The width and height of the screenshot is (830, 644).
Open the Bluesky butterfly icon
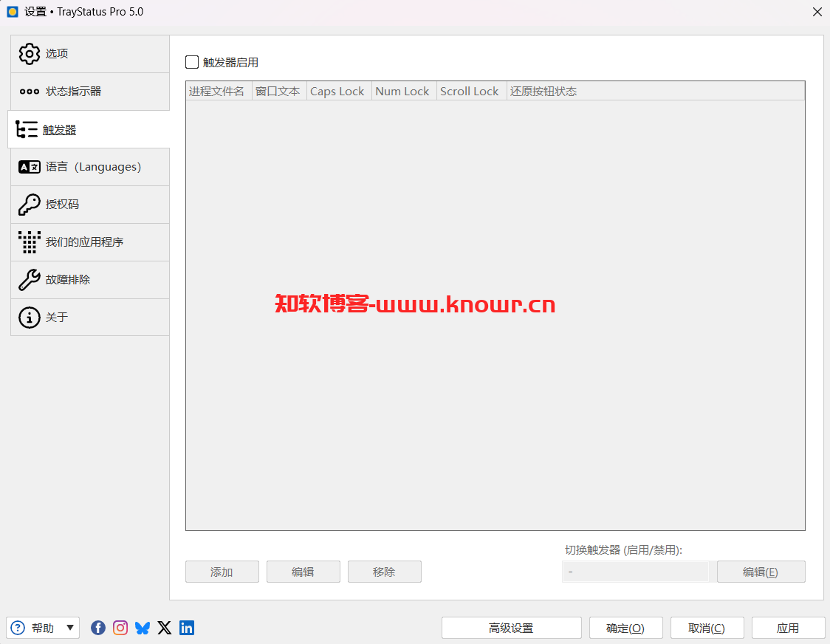(143, 628)
